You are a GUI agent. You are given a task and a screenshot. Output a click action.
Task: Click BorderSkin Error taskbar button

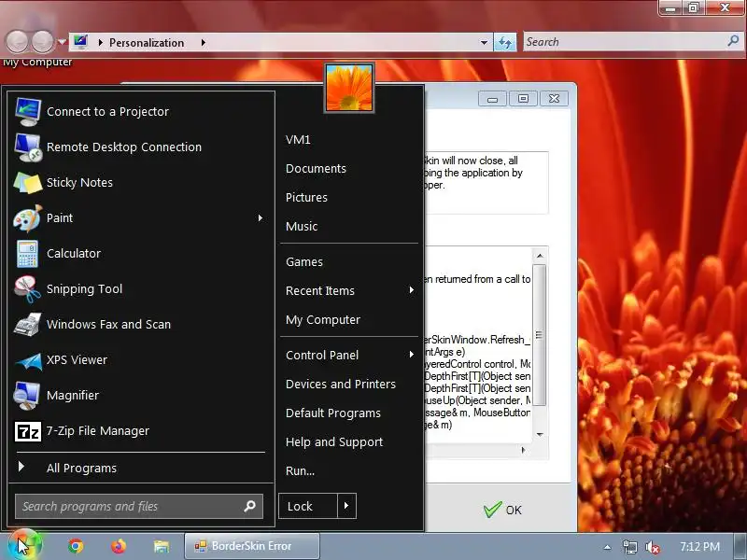pyautogui.click(x=251, y=546)
